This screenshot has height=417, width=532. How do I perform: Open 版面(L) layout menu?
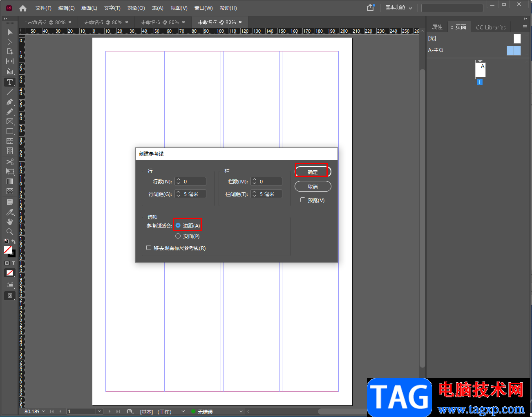point(89,8)
